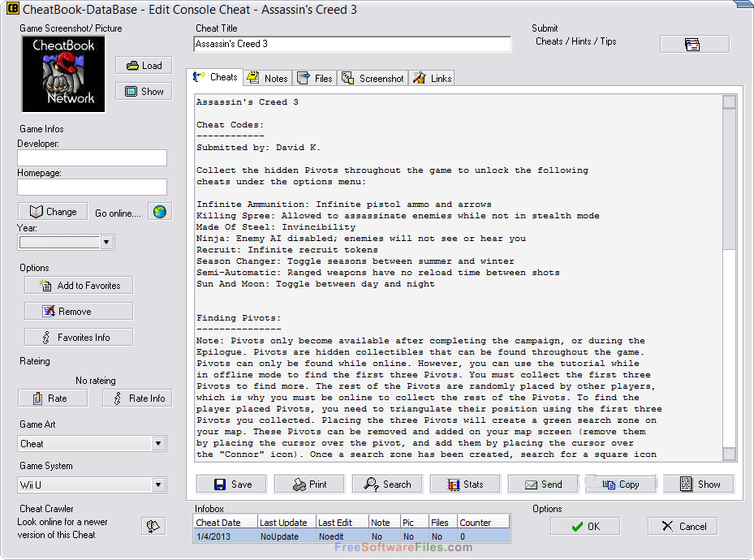
Task: Click the Pic column header in Infobox
Action: 414,523
